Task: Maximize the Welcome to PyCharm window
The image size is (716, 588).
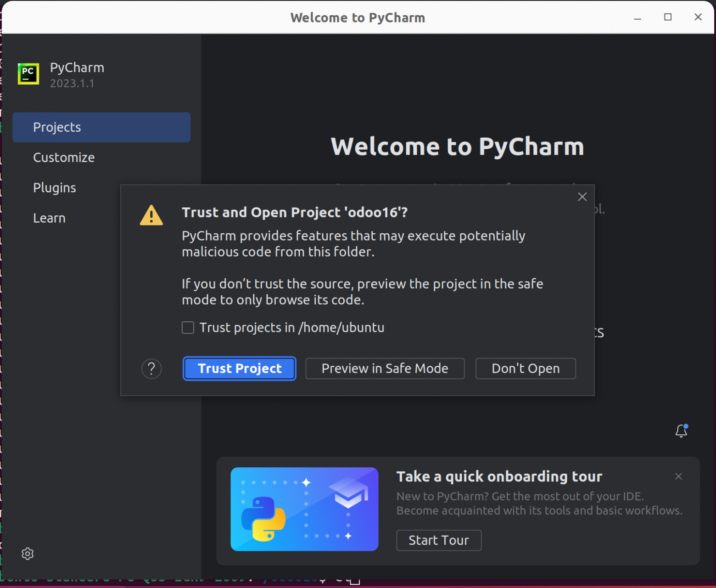Action: pos(668,17)
